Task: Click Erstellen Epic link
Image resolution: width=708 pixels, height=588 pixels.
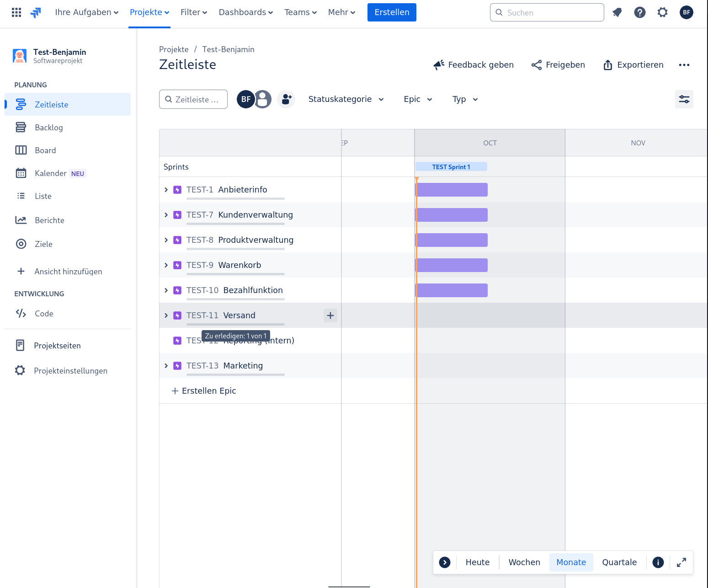Action: [x=204, y=391]
